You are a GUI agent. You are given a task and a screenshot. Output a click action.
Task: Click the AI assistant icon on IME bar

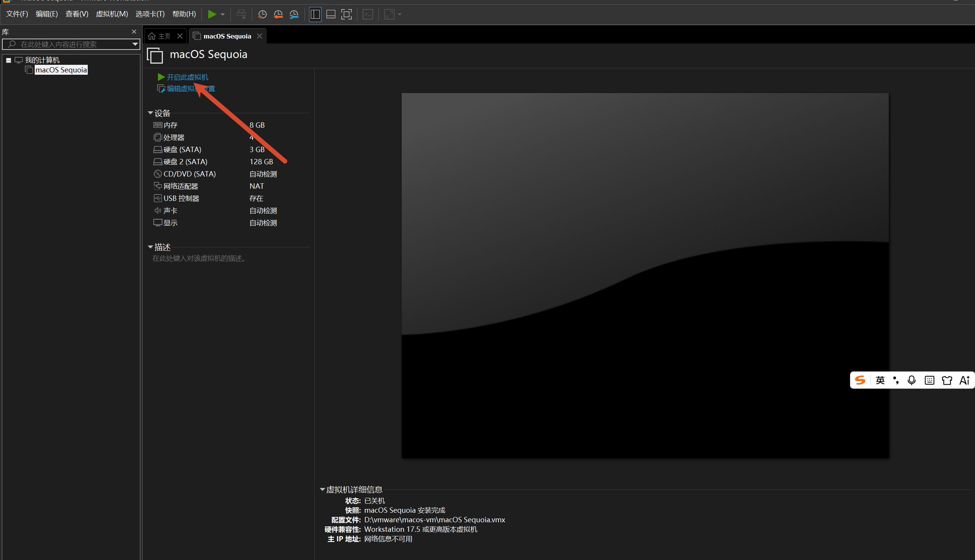pos(965,380)
